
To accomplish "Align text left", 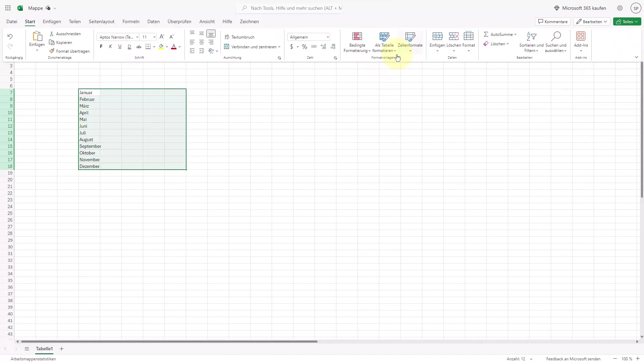I will pos(192,42).
